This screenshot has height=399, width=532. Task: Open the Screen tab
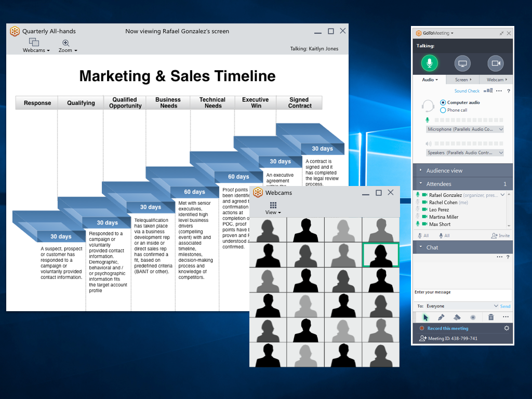pos(463,79)
